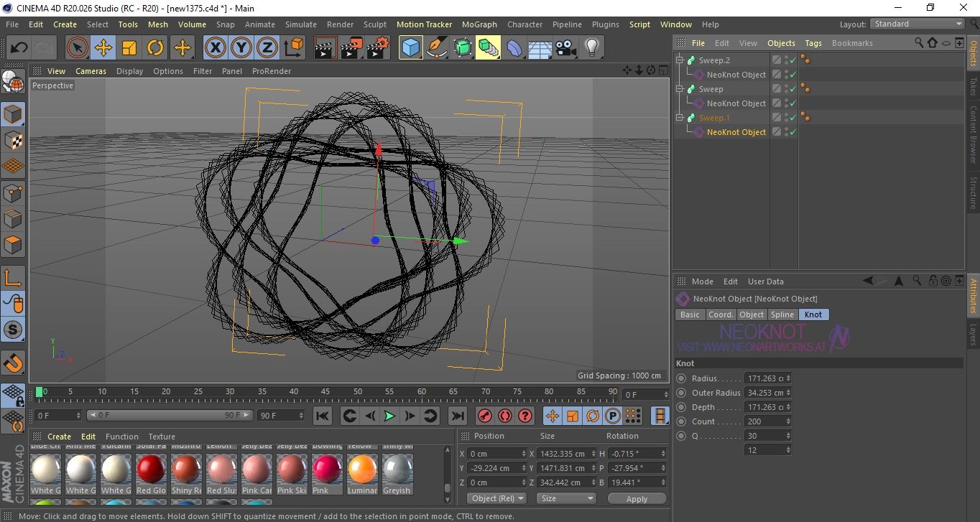980x522 pixels.
Task: Activate the Scale tool in top toolbar
Action: (x=129, y=48)
